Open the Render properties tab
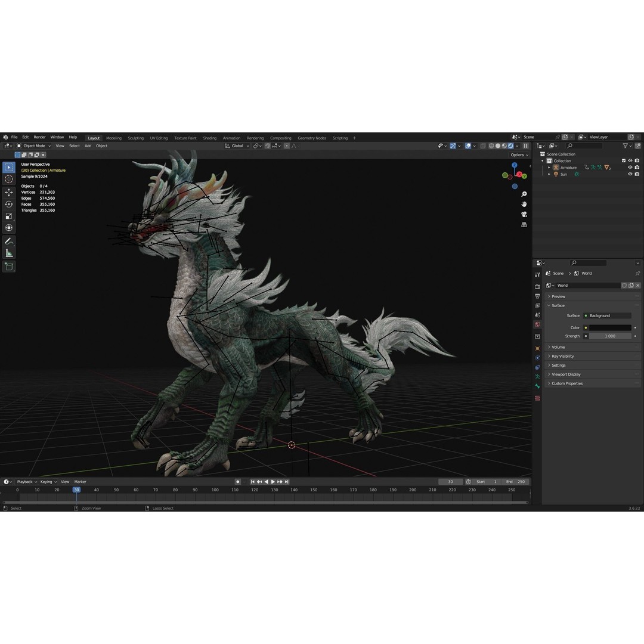644x644 pixels. (x=537, y=286)
